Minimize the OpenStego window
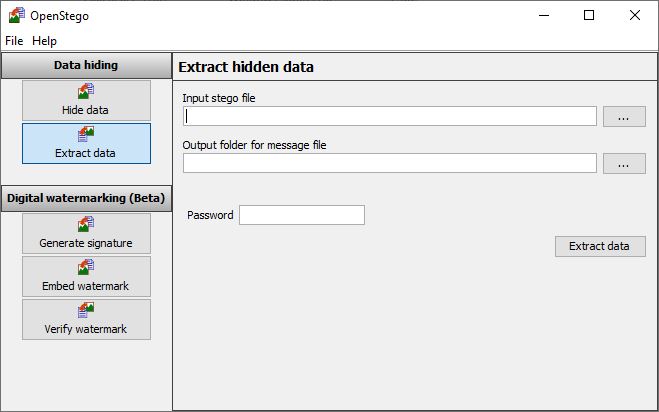The width and height of the screenshot is (659, 412). [x=544, y=16]
